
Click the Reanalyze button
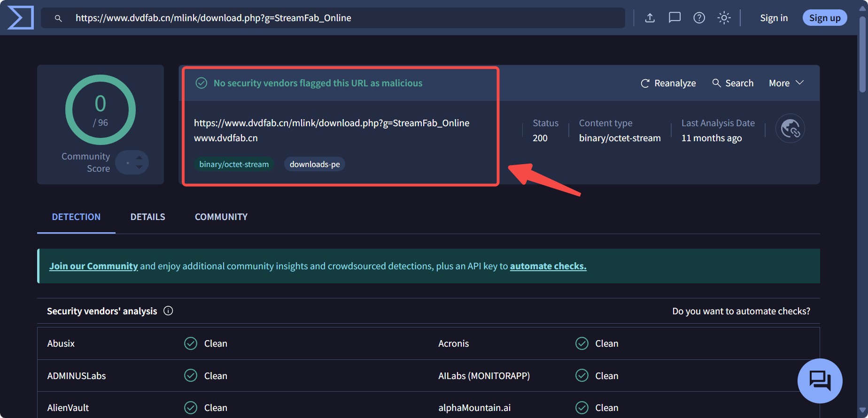(668, 83)
